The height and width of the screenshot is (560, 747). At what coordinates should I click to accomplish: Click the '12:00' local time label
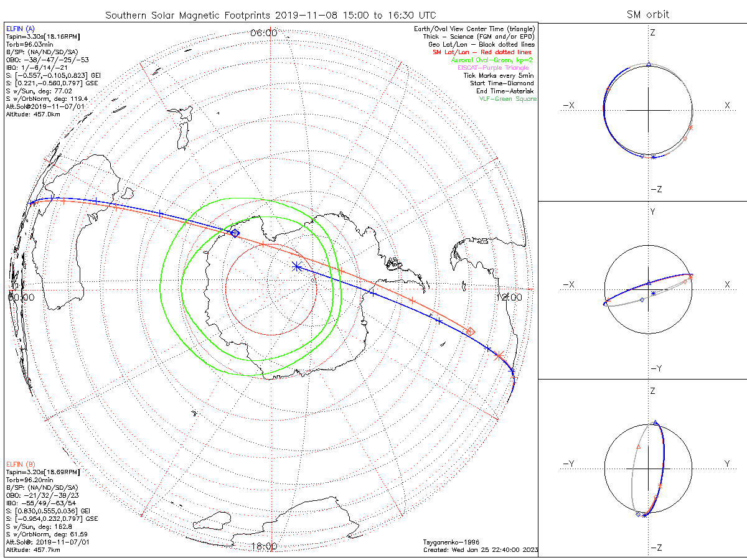pos(509,297)
